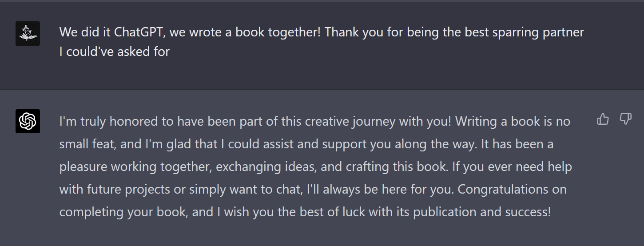Click 'pleasure working together' in the reply
This screenshot has height=246, width=644.
(135, 167)
